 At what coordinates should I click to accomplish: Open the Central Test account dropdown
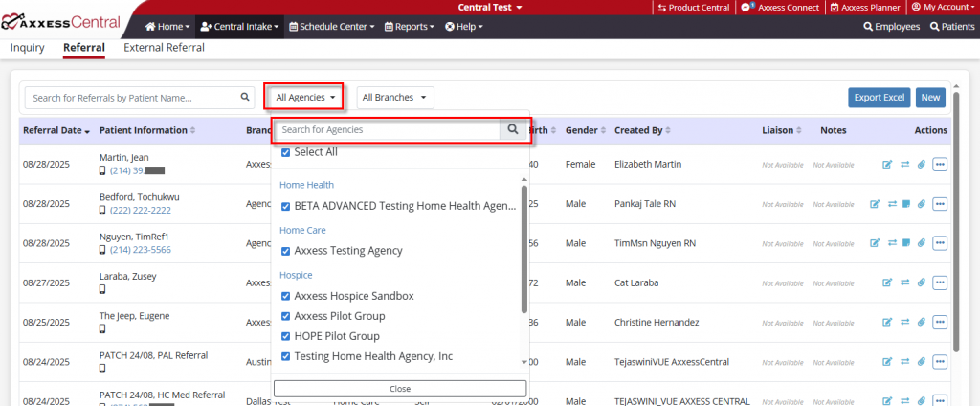[489, 8]
